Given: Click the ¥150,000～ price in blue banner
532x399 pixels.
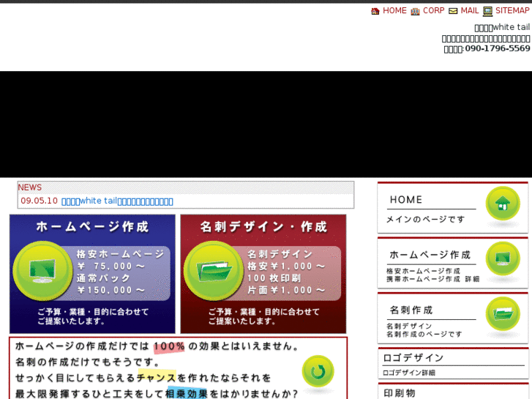Looking at the screenshot, I should [111, 291].
